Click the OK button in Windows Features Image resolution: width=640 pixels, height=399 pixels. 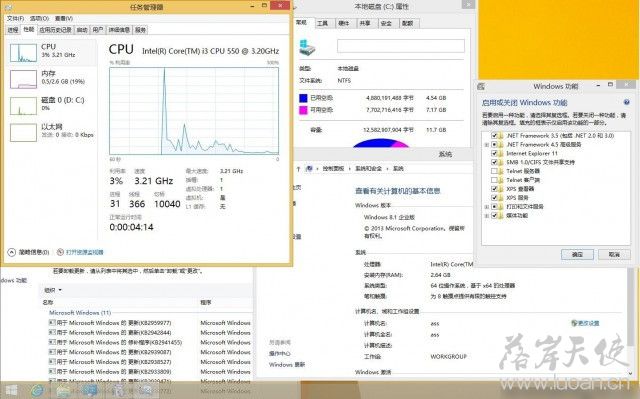coord(577,254)
